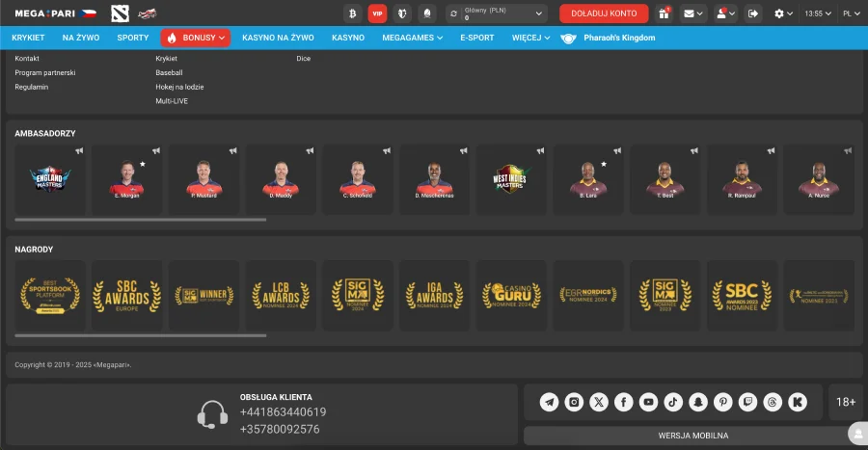Click the 18+ age badge
The image size is (868, 450).
click(845, 402)
